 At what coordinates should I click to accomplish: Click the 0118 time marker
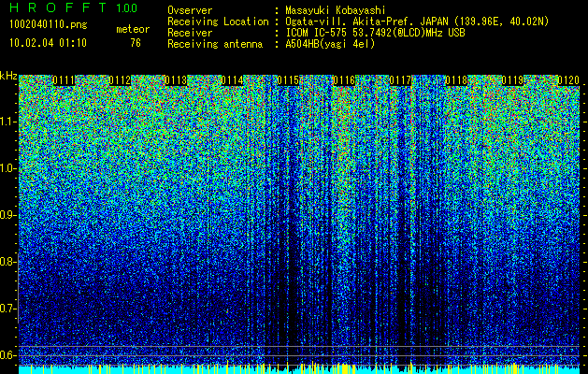click(456, 80)
